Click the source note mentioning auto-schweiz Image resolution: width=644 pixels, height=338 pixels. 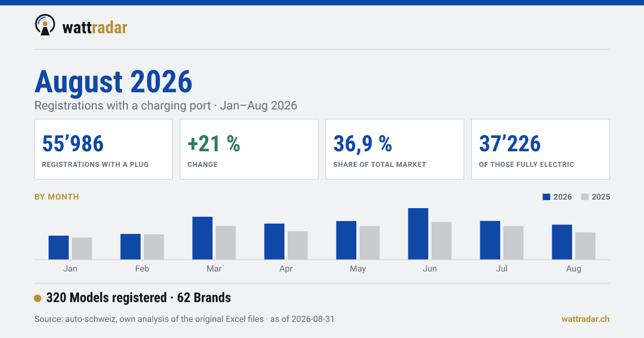(x=185, y=319)
